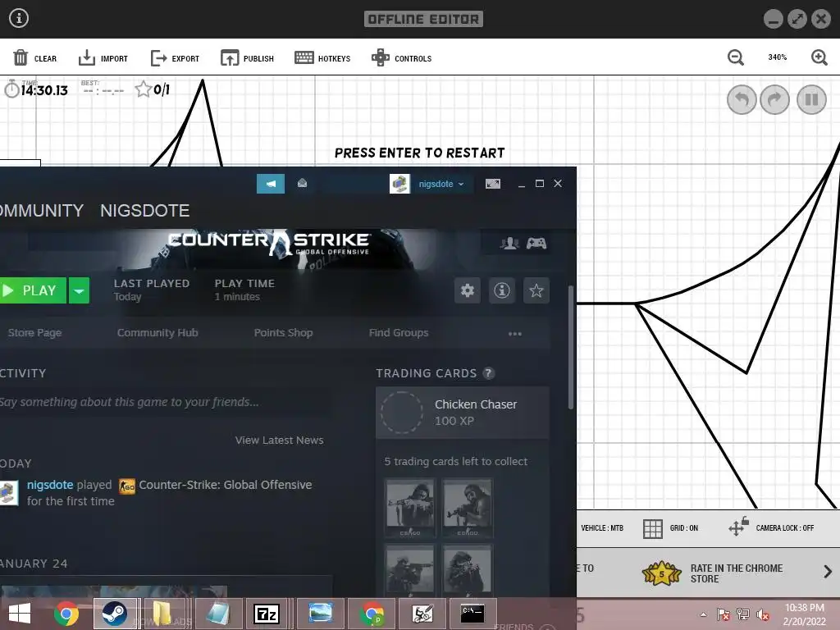Open Steam inbox envelope icon
The width and height of the screenshot is (840, 630).
(302, 184)
